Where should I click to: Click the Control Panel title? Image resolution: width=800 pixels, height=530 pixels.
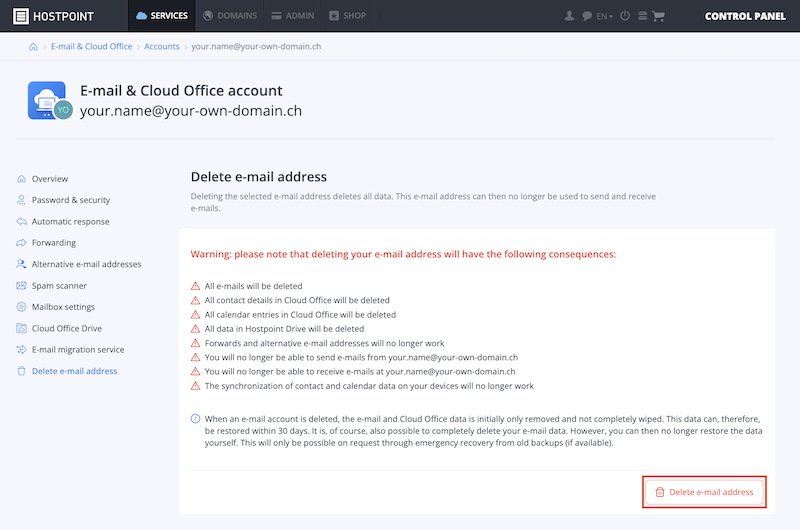point(745,16)
